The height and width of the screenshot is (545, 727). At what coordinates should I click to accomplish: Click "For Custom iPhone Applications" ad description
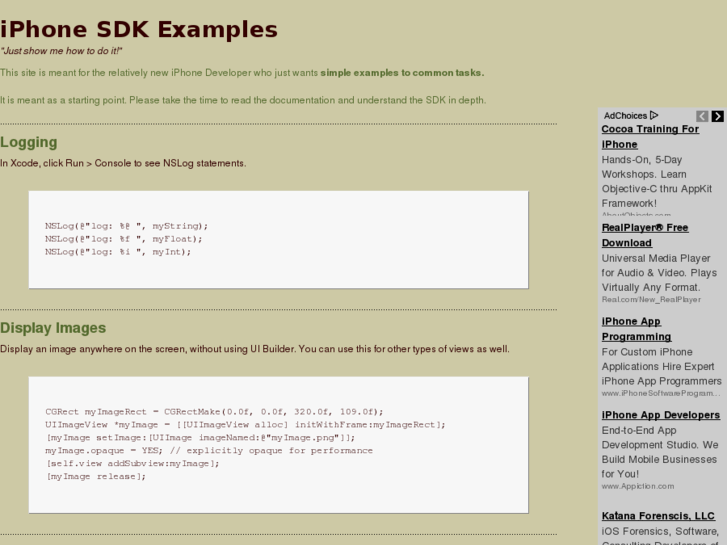click(662, 366)
